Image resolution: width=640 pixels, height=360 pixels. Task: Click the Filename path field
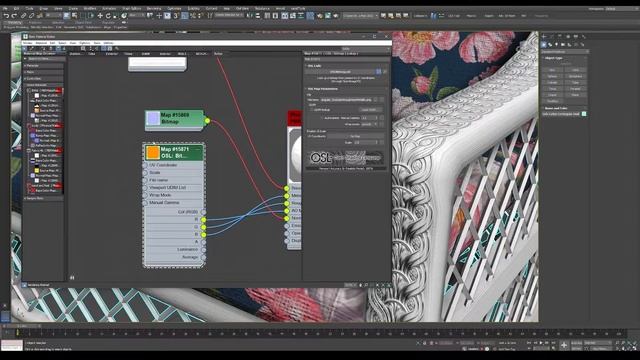[x=347, y=99]
